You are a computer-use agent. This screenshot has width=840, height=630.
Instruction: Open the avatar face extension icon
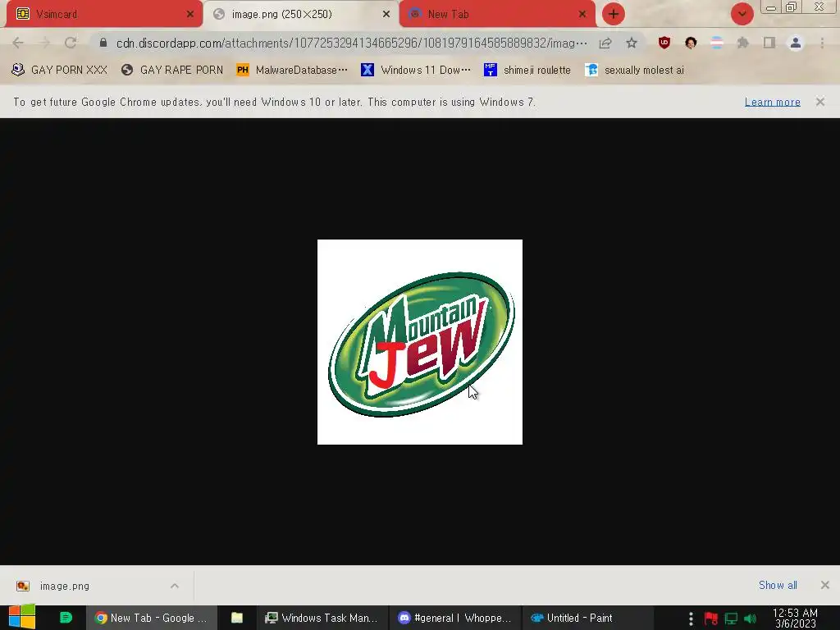[x=691, y=43]
